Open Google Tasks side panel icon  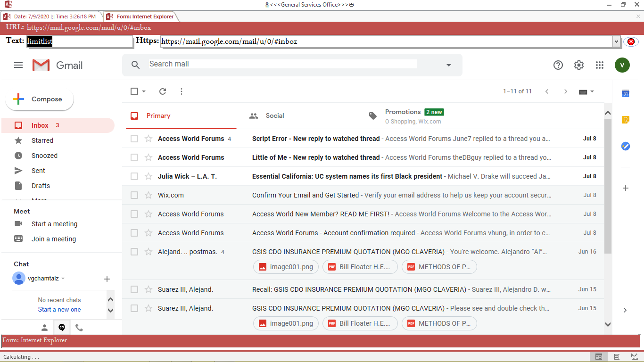626,146
